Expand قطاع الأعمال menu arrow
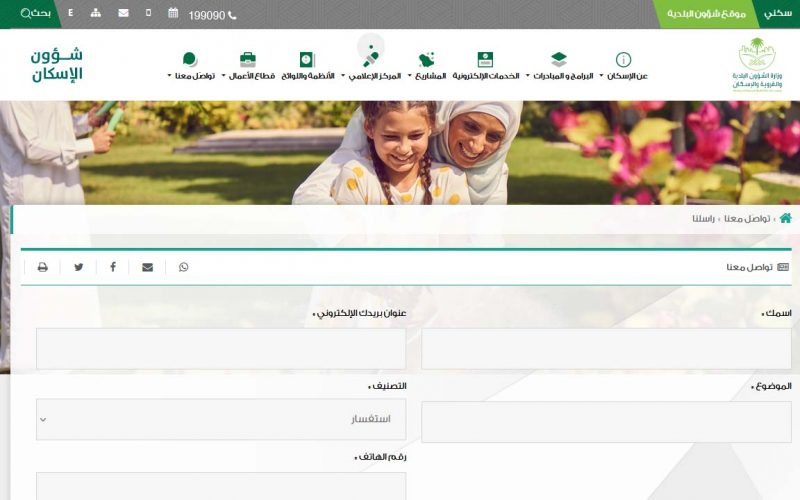This screenshot has height=500, width=800. (x=223, y=76)
